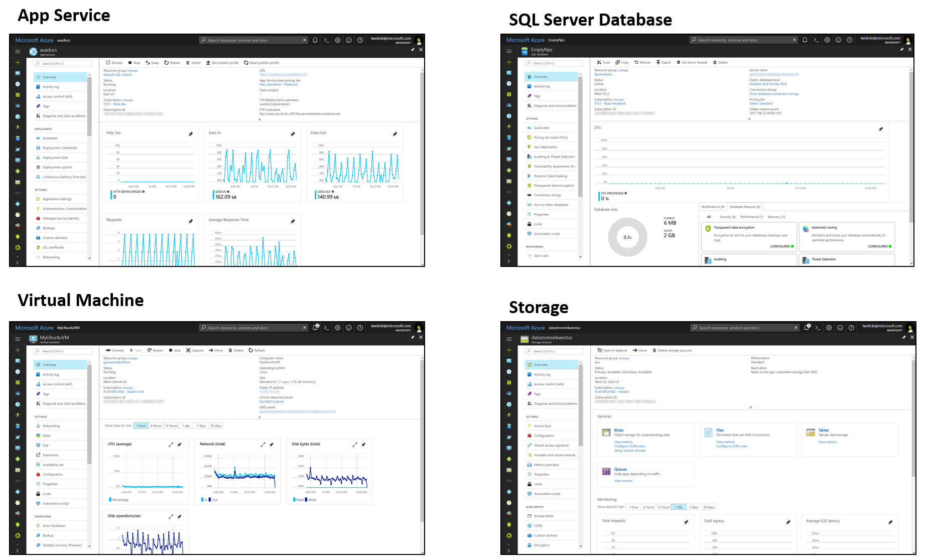
Task: Select 1 hour range in Storage Monitoring
Action: [x=634, y=507]
